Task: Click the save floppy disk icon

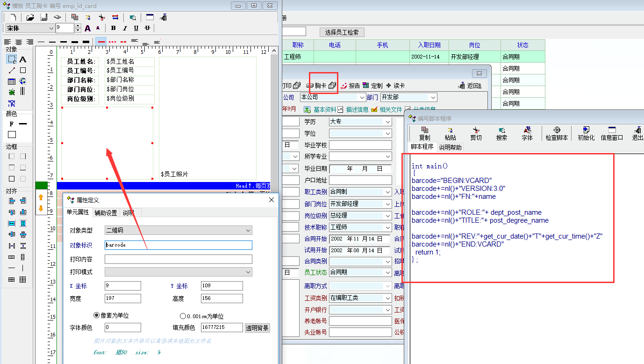Action: pyautogui.click(x=43, y=17)
